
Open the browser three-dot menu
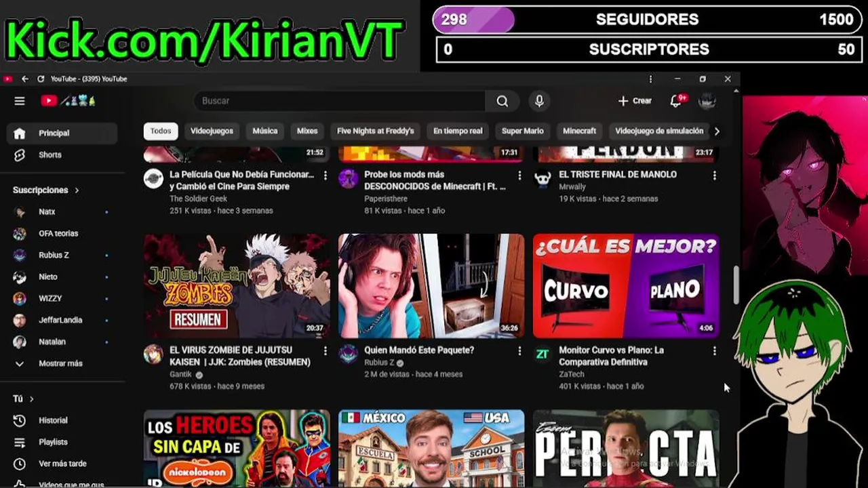click(x=650, y=79)
